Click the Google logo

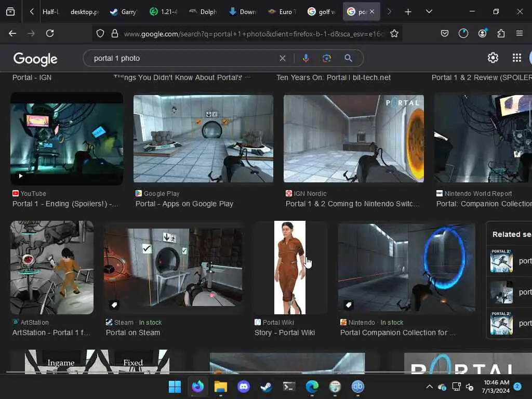point(35,59)
